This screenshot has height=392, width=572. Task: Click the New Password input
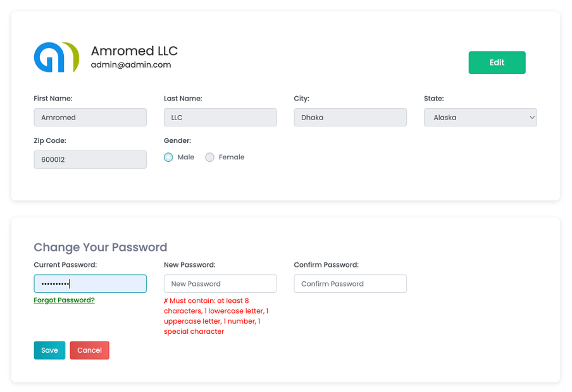point(220,284)
